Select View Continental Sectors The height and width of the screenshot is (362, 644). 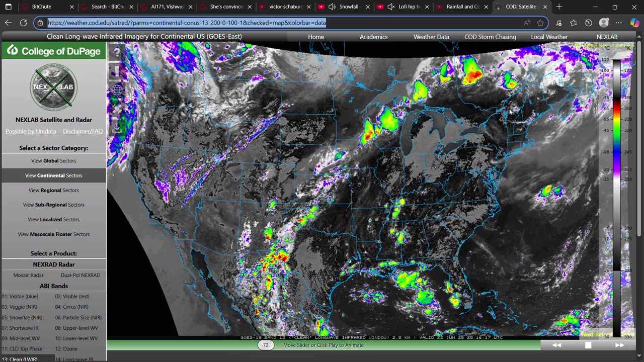pos(54,175)
